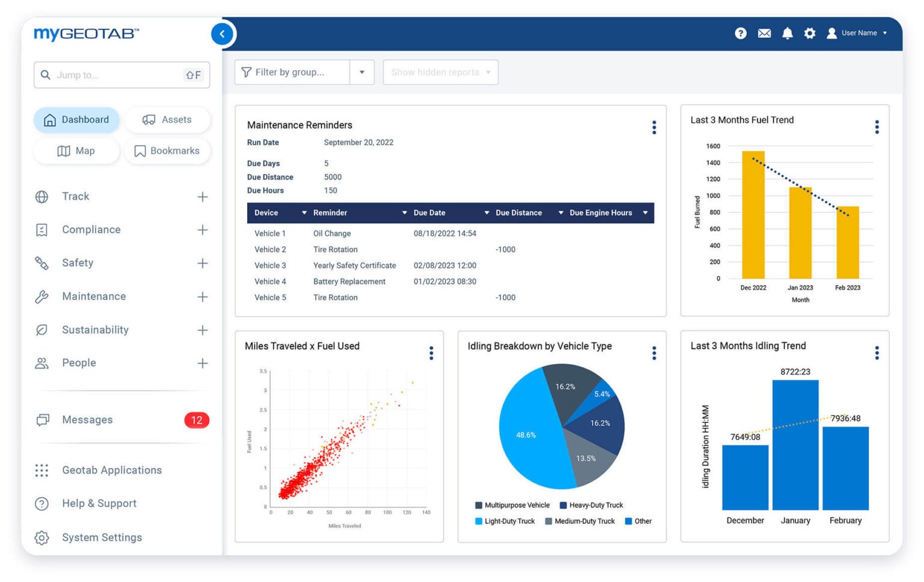Open the Due Date column sort dropdown
Screen dimensions: 924x582
click(x=486, y=212)
